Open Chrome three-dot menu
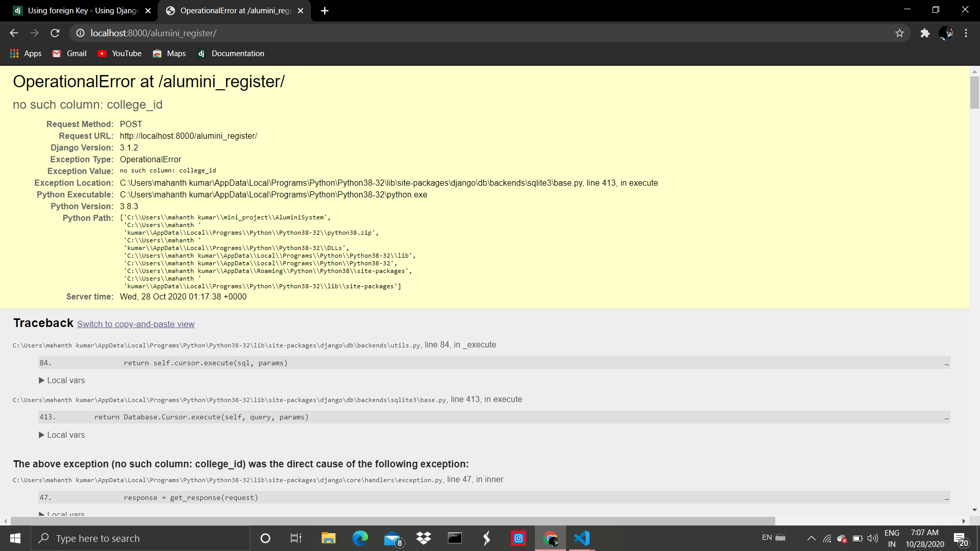 click(x=966, y=33)
